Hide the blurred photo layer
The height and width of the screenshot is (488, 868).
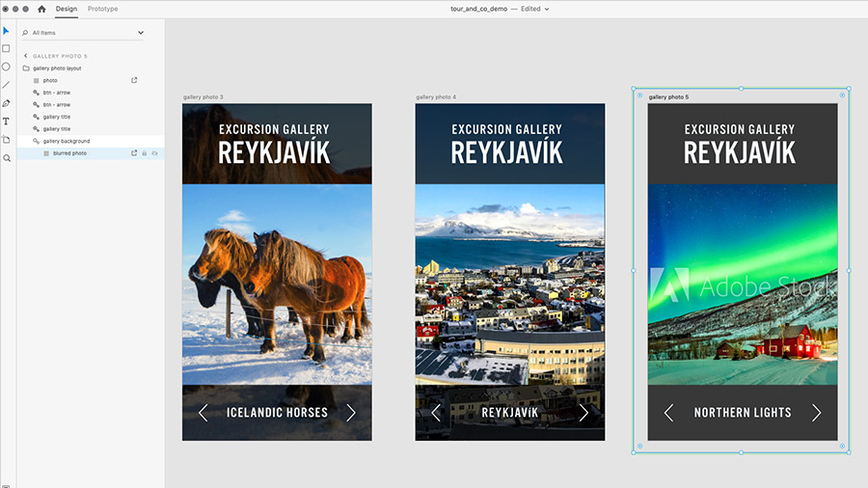pos(155,153)
